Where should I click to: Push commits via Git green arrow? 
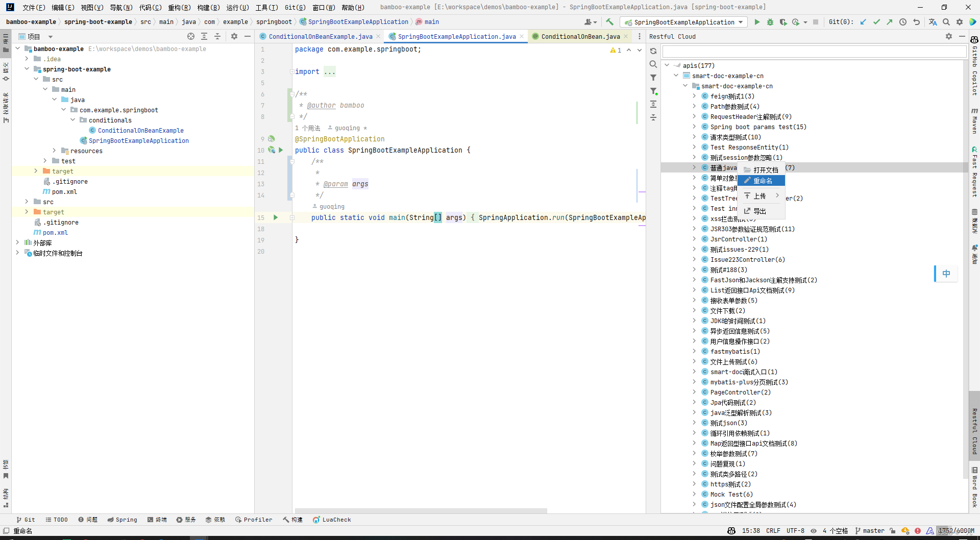[x=890, y=22]
